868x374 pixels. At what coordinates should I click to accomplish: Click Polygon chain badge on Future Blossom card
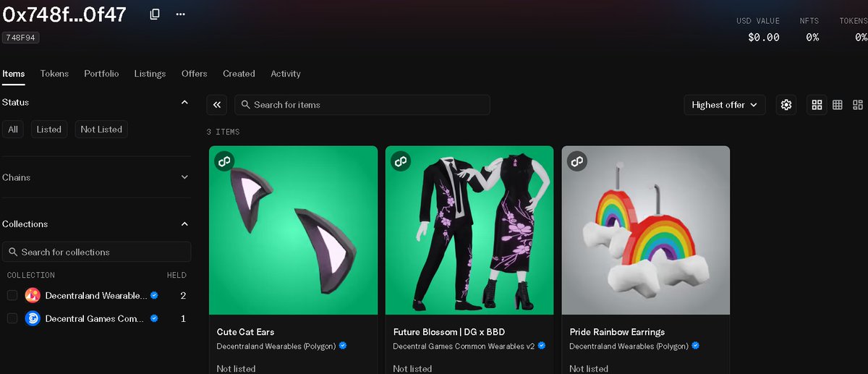[401, 161]
